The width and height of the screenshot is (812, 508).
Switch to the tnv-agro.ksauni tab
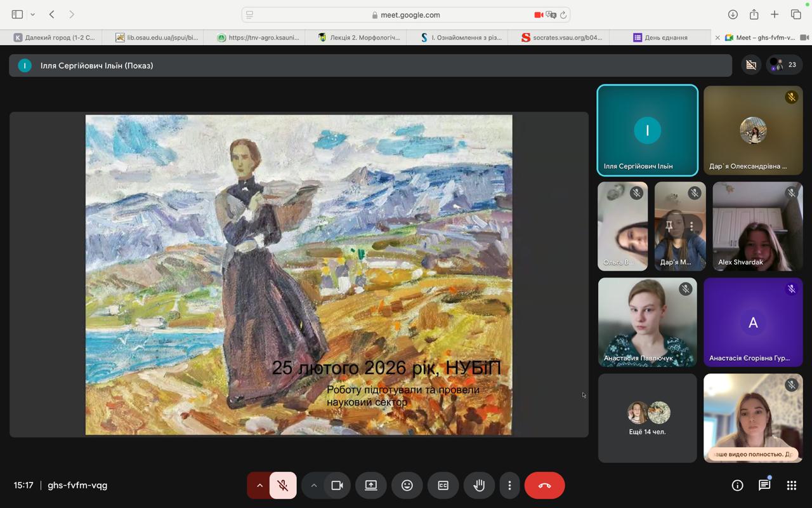pos(258,37)
